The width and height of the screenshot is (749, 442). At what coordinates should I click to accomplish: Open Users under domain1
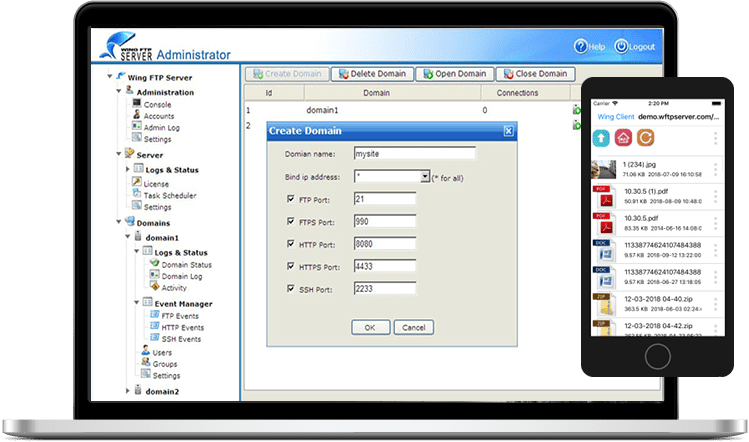(x=162, y=353)
